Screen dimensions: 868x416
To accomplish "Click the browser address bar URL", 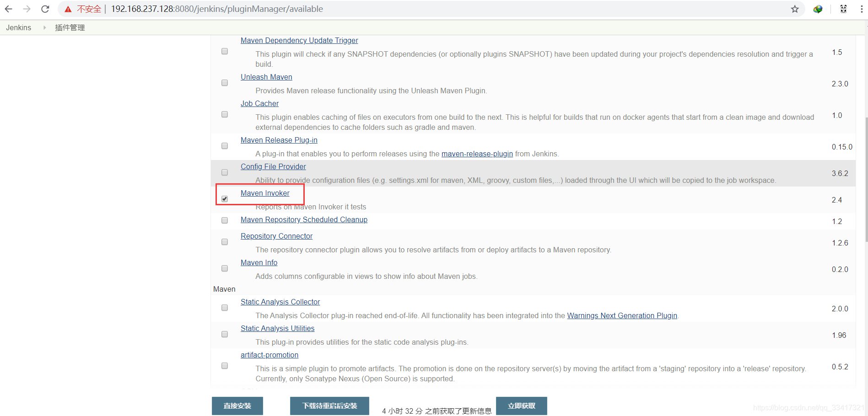I will (x=217, y=9).
